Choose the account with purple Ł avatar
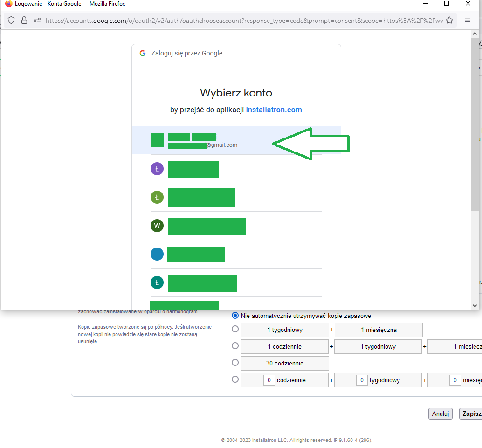The height and width of the screenshot is (448, 482). tap(157, 169)
